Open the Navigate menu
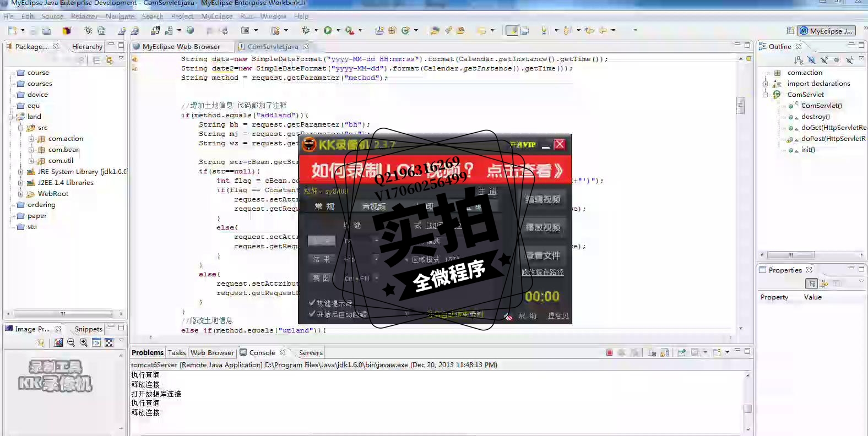 click(x=120, y=17)
